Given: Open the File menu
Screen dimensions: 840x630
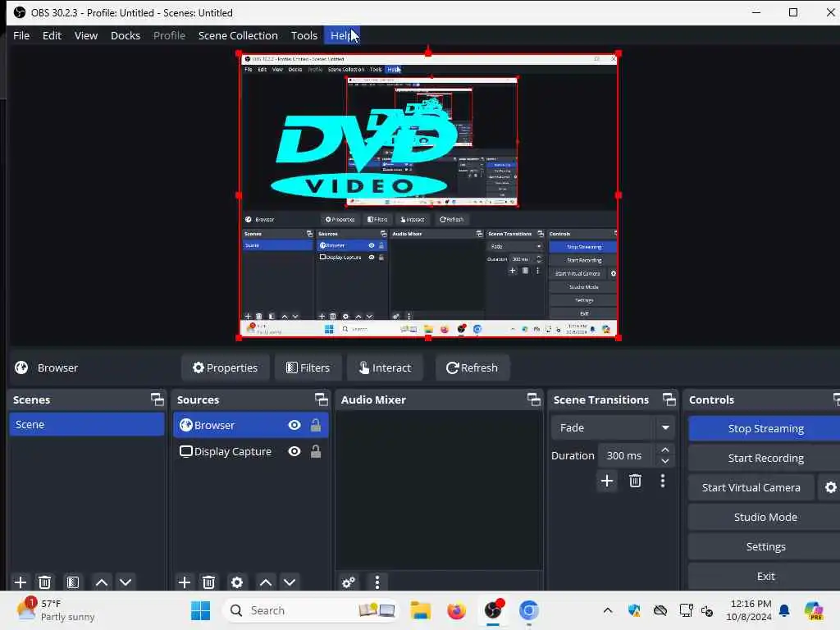Looking at the screenshot, I should pos(21,35).
